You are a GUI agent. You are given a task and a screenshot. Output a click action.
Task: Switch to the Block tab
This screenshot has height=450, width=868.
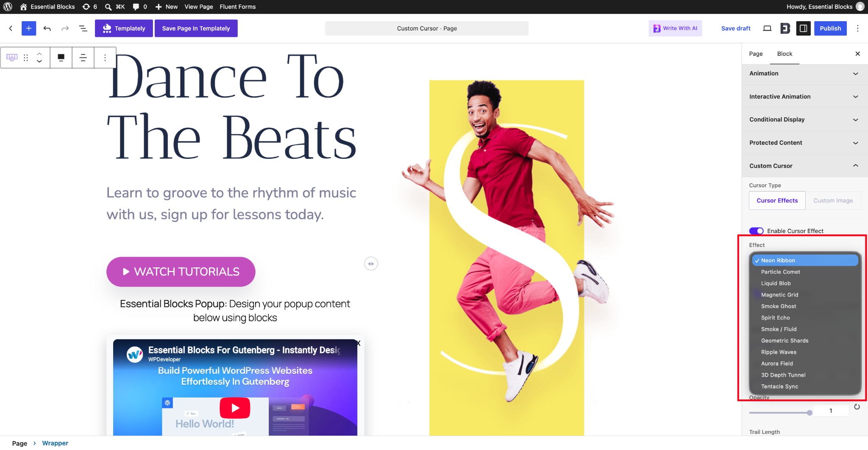coord(785,54)
